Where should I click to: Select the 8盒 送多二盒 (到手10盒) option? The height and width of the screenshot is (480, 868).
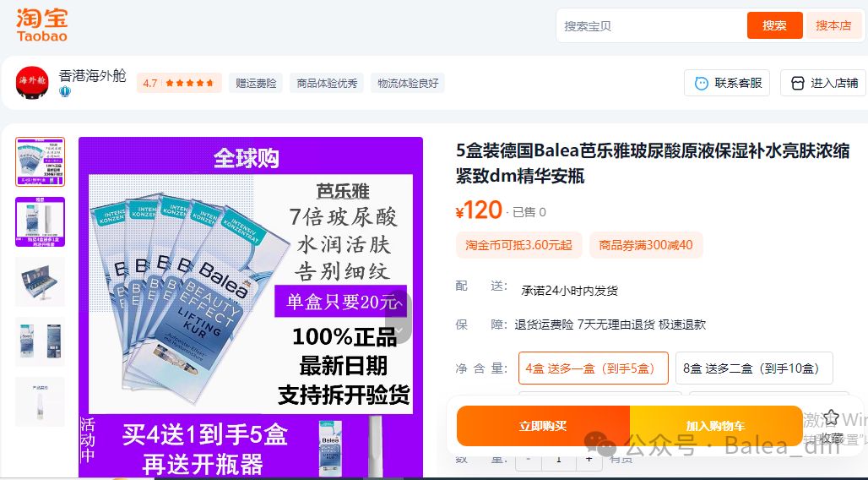[754, 368]
